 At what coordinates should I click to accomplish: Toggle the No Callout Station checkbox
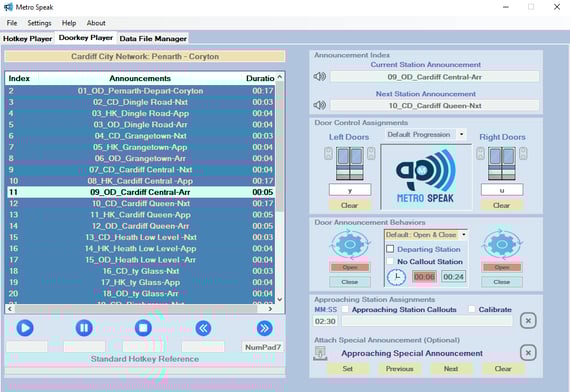pos(390,261)
